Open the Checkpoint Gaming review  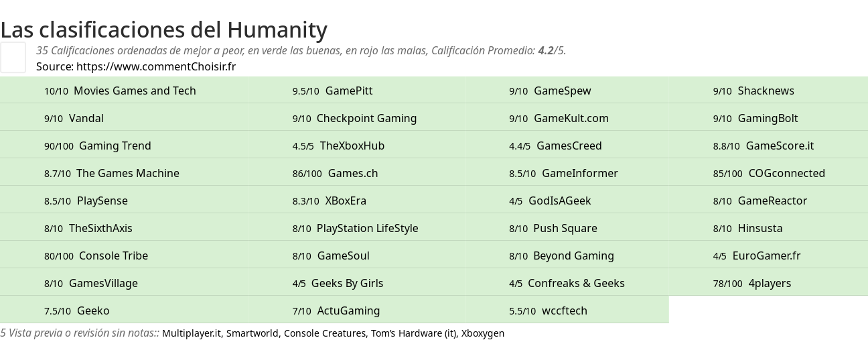(366, 118)
